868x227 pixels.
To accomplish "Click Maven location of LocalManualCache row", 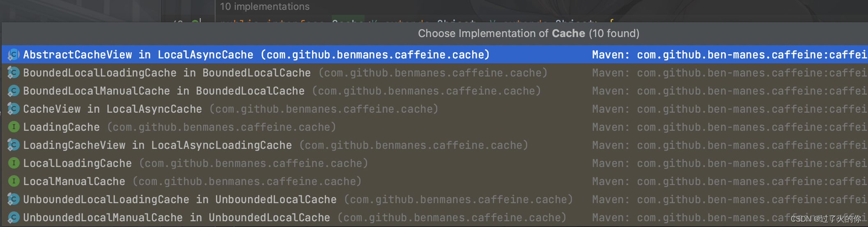I will tap(730, 181).
